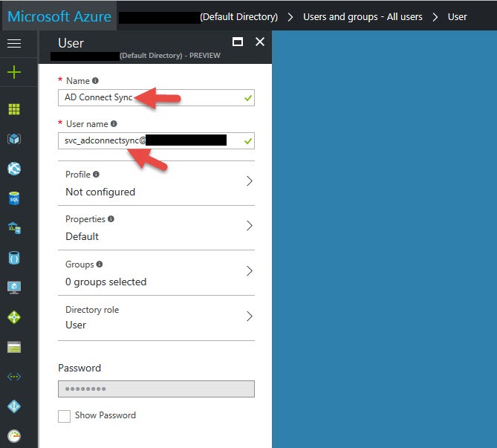Enable the Show Password checkbox
Image resolution: width=497 pixels, height=448 pixels.
point(65,416)
